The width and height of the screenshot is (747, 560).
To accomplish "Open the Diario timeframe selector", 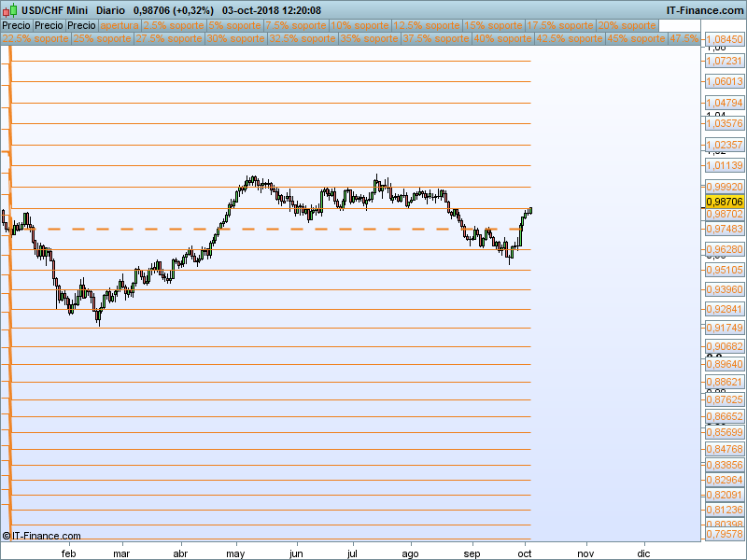I will click(x=111, y=10).
